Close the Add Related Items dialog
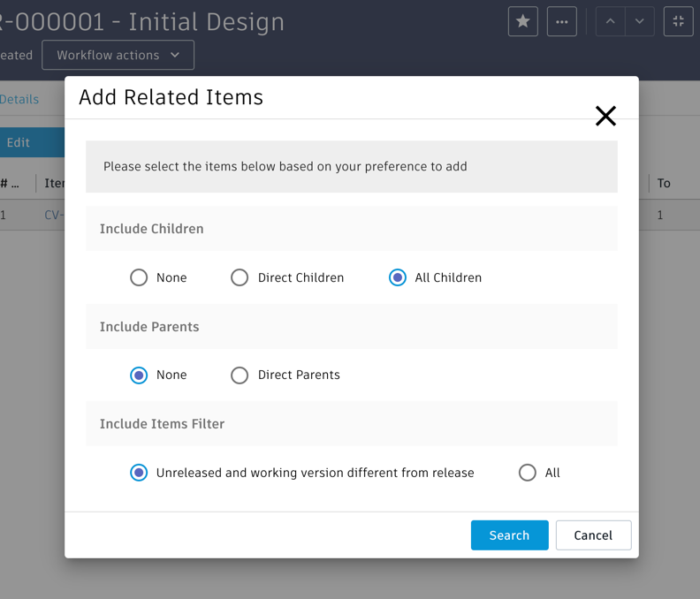Viewport: 700px width, 599px height. click(x=605, y=116)
